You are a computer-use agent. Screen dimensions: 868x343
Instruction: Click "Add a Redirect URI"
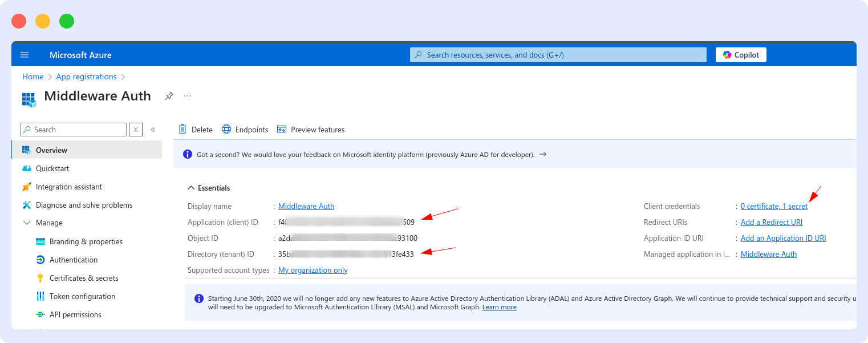pyautogui.click(x=771, y=222)
